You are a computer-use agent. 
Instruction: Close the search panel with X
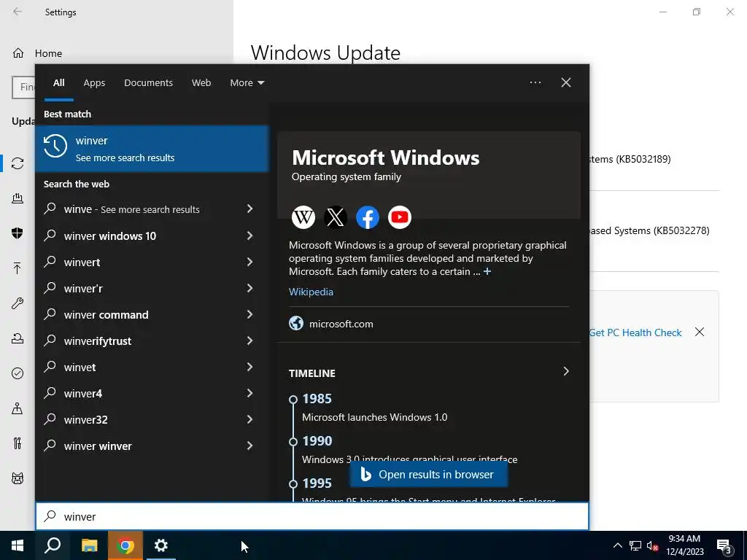pyautogui.click(x=565, y=82)
